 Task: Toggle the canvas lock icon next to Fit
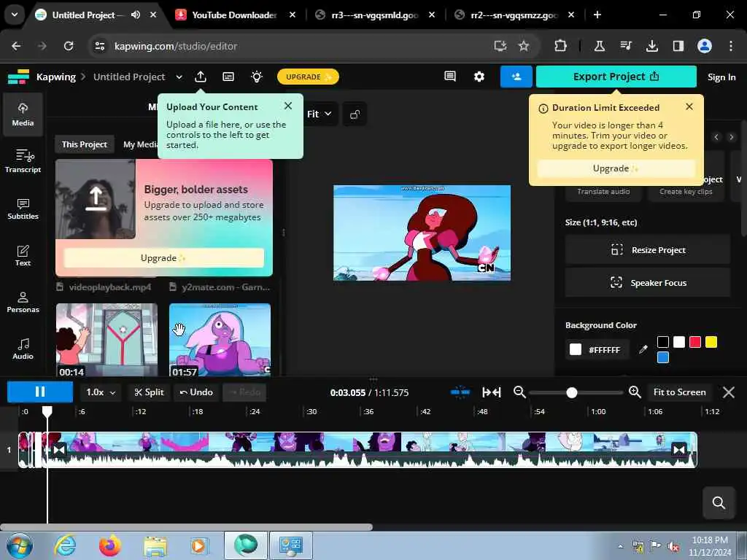[x=355, y=114]
